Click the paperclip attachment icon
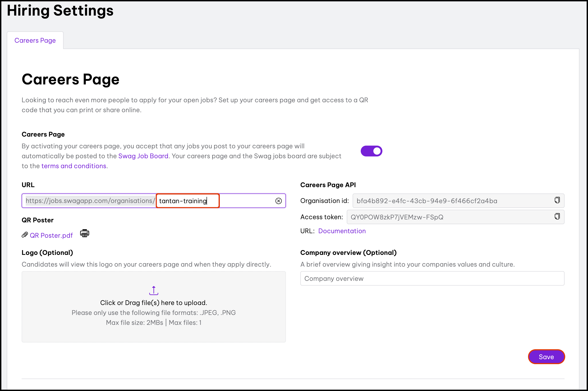Viewport: 588px width, 391px height. point(25,235)
